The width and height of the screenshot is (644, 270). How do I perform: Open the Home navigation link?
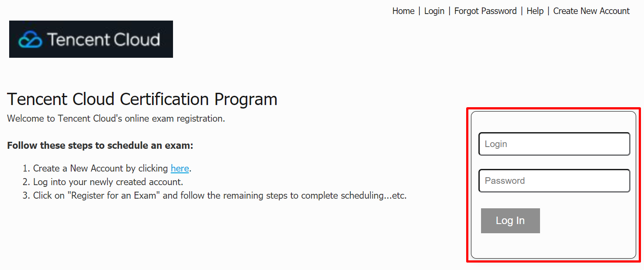pyautogui.click(x=403, y=11)
